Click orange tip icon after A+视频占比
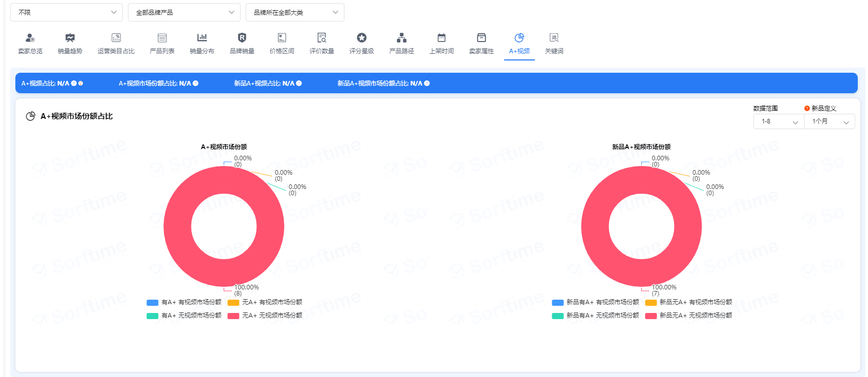This screenshot has height=377, width=868. tap(80, 83)
